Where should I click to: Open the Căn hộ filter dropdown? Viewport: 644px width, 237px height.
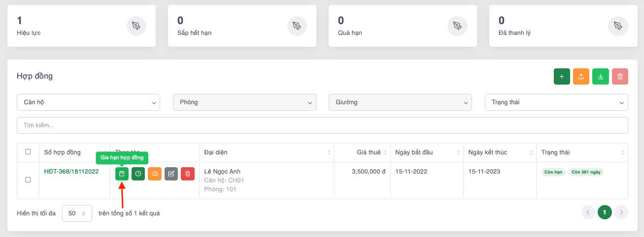(89, 102)
